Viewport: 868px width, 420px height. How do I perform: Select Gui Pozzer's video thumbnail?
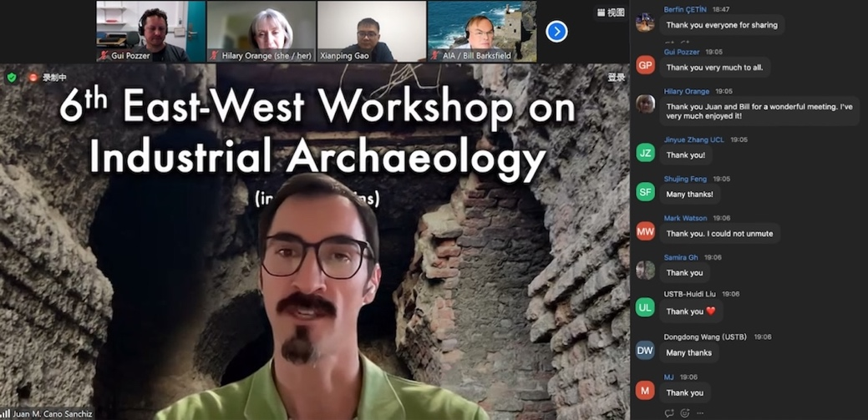pos(150,31)
